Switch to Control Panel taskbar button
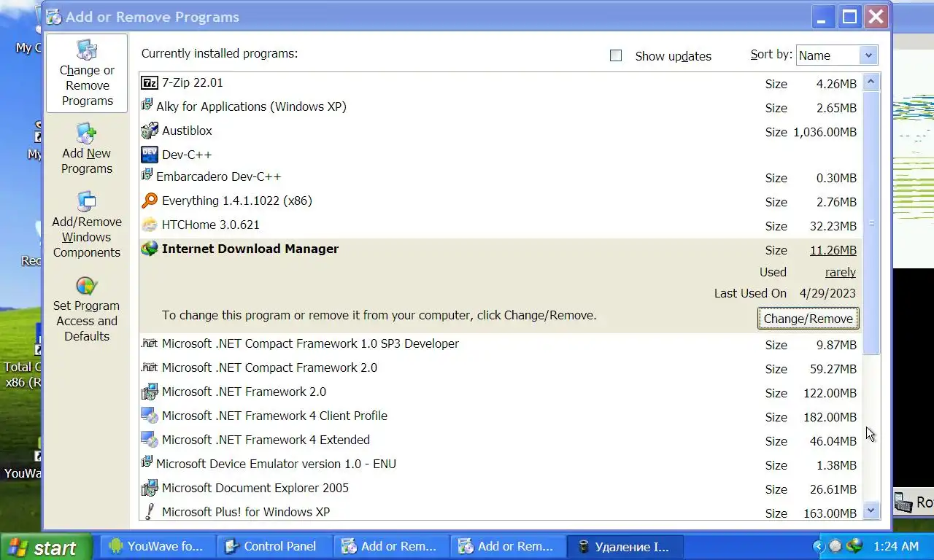934x560 pixels. click(x=275, y=546)
